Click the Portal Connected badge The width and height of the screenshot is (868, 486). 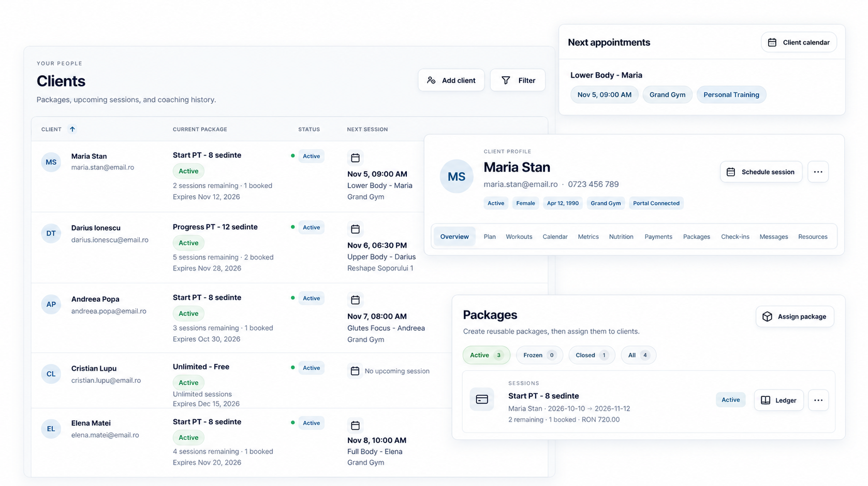[x=656, y=203]
